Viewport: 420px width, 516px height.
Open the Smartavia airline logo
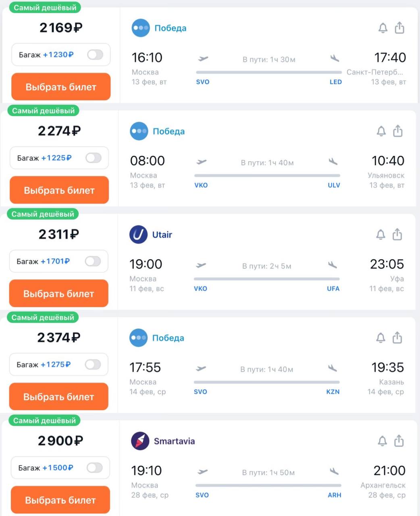click(x=140, y=441)
